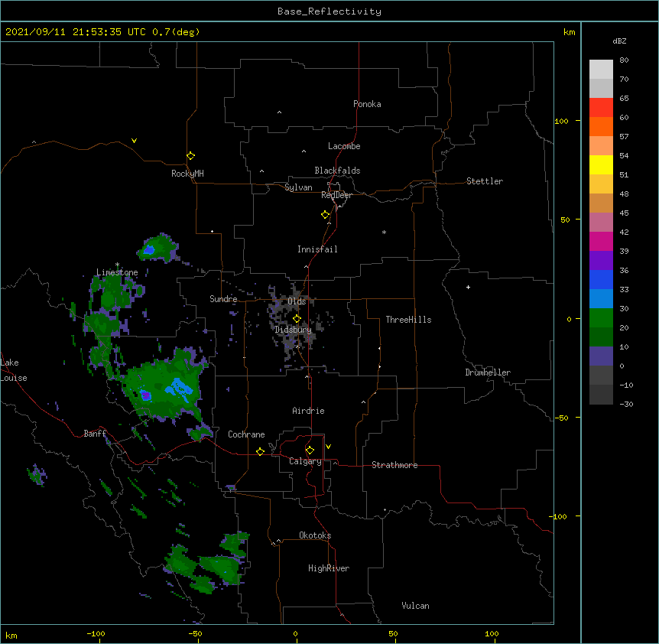The width and height of the screenshot is (659, 644).
Task: Click the gray clutter echo around Olds
Action: click(294, 320)
